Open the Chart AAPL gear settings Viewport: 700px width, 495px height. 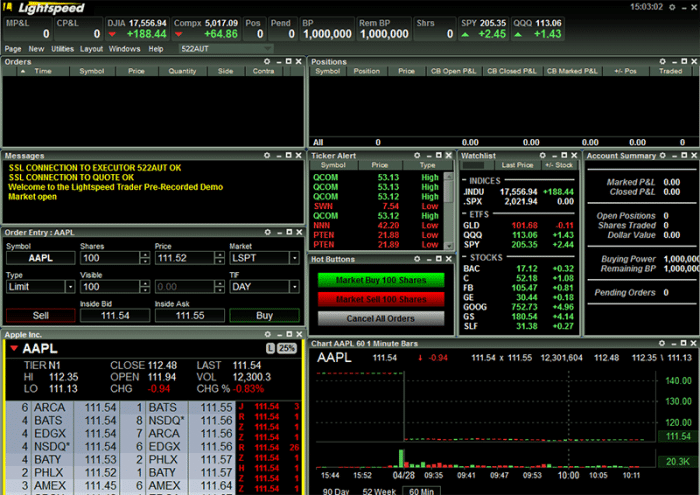pyautogui.click(x=662, y=343)
